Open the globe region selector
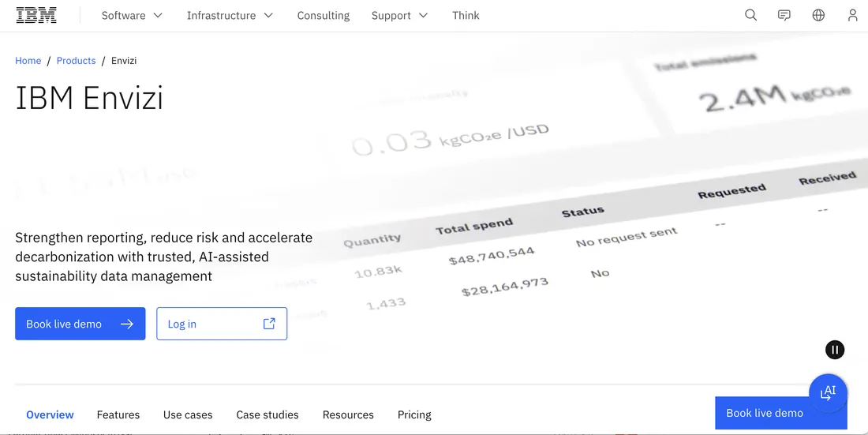Viewport: 868px width, 435px height. 818,16
